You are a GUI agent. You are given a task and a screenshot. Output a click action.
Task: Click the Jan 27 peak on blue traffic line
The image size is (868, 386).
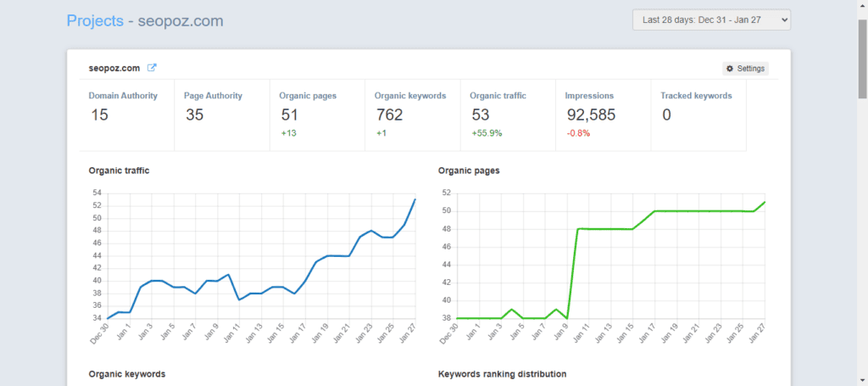click(x=415, y=199)
